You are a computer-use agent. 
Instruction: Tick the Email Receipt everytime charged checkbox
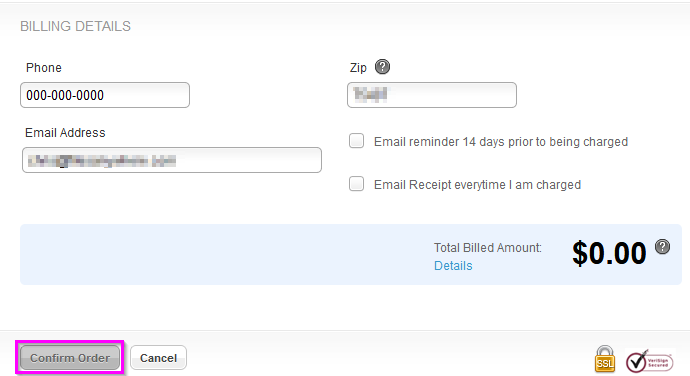tap(356, 184)
